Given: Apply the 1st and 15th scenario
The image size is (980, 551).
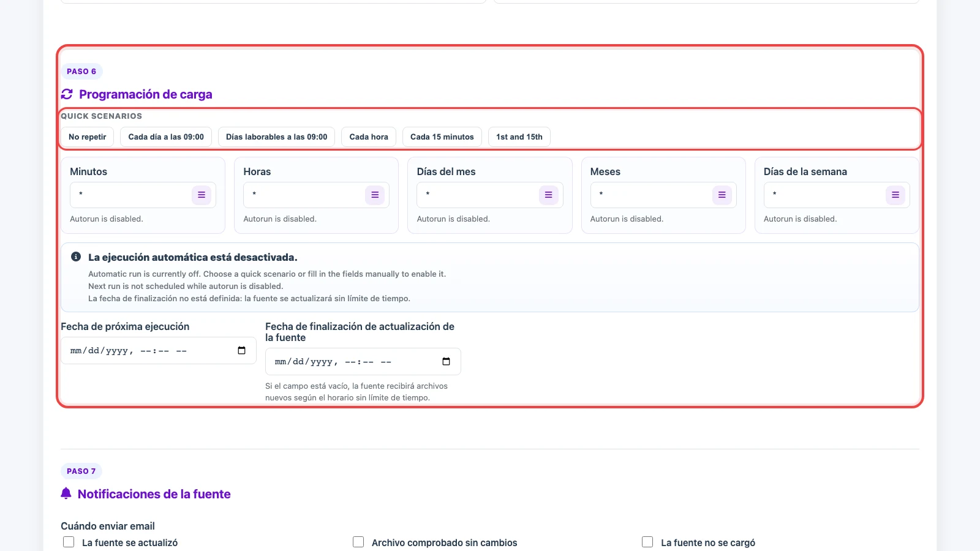Looking at the screenshot, I should tap(519, 137).
